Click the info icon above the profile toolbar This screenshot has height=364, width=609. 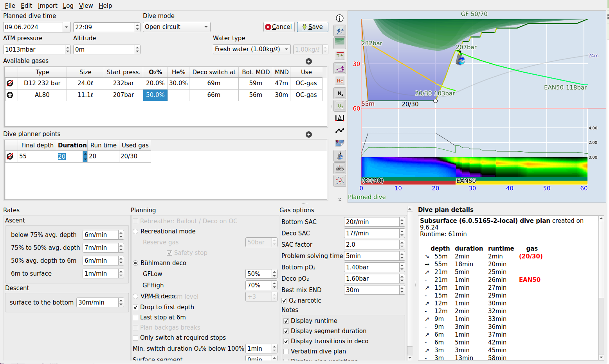coord(339,18)
